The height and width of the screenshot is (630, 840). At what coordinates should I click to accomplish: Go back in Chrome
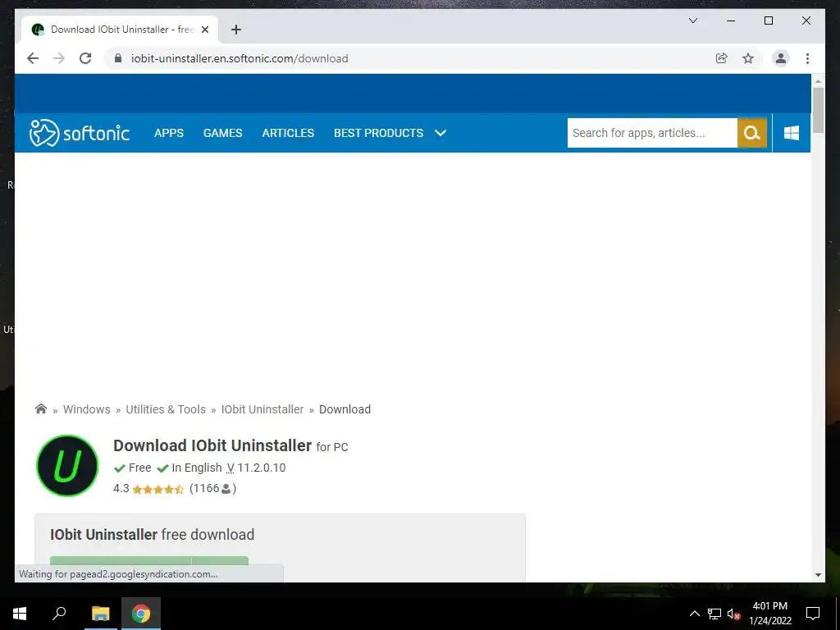(x=33, y=58)
